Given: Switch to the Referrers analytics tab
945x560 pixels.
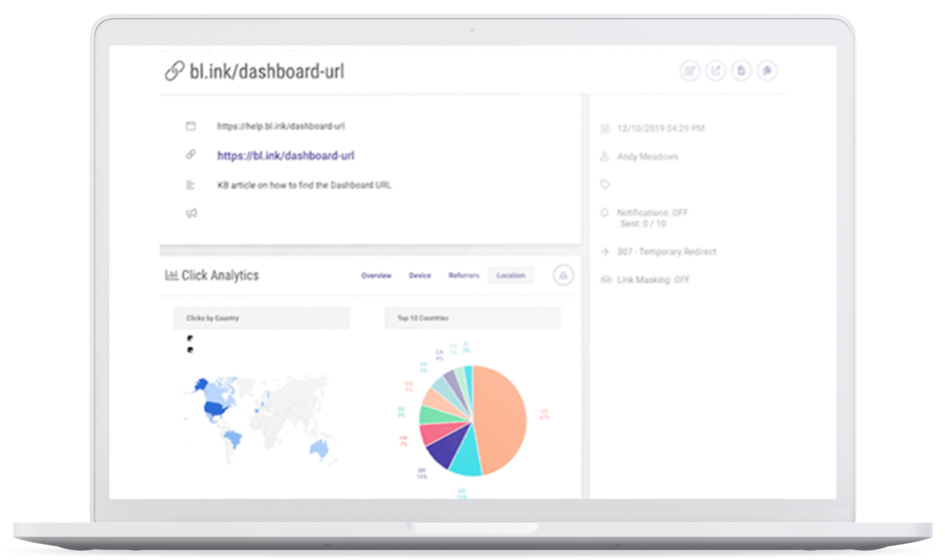Looking at the screenshot, I should pyautogui.click(x=464, y=276).
